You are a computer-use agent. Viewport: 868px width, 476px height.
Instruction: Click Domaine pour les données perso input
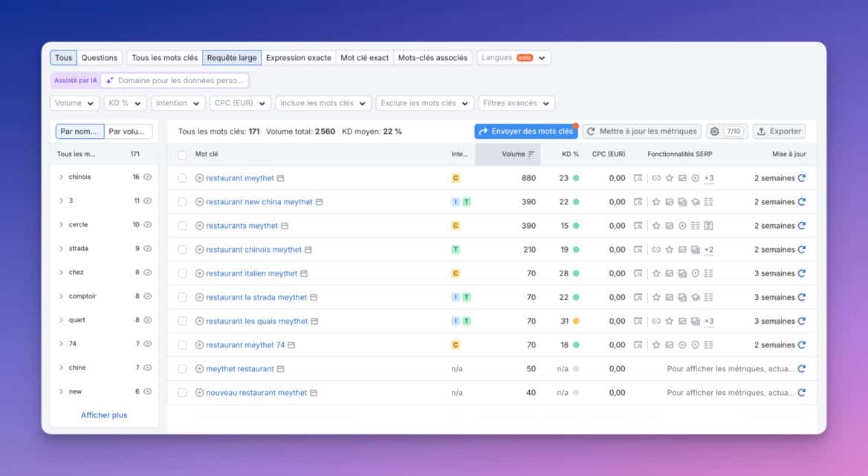pyautogui.click(x=175, y=81)
